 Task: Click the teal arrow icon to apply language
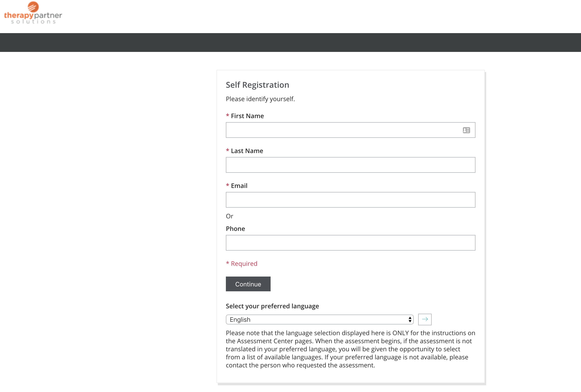point(424,319)
